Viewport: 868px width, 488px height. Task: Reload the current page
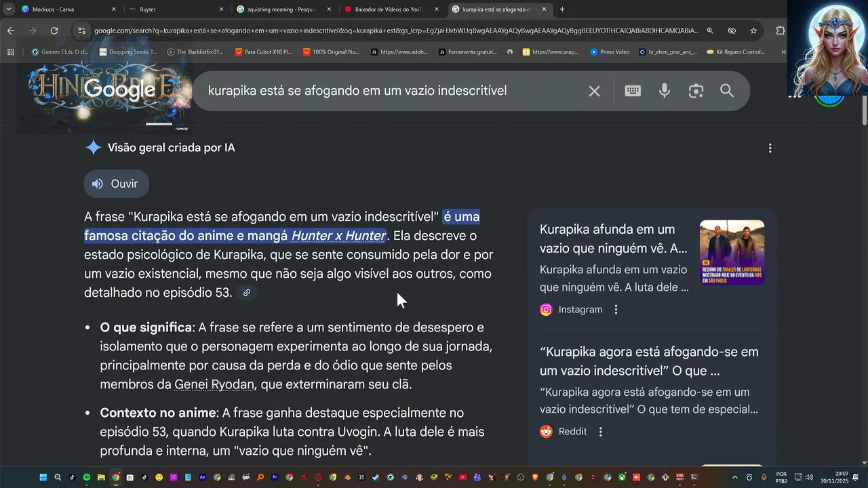[x=54, y=30]
